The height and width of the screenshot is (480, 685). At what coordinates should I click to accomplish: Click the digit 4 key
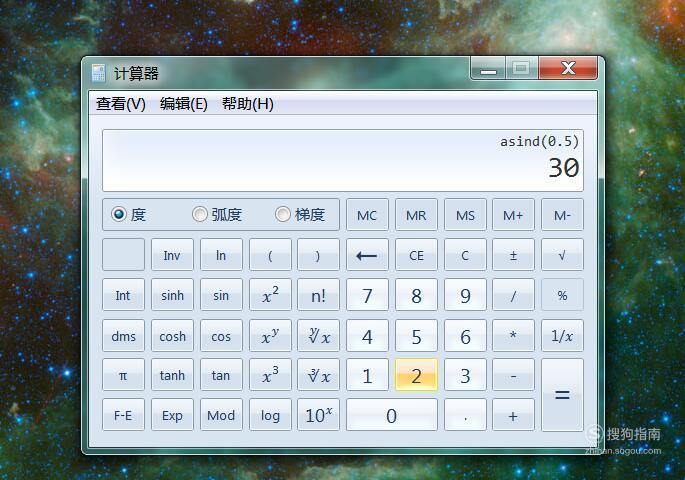(367, 335)
